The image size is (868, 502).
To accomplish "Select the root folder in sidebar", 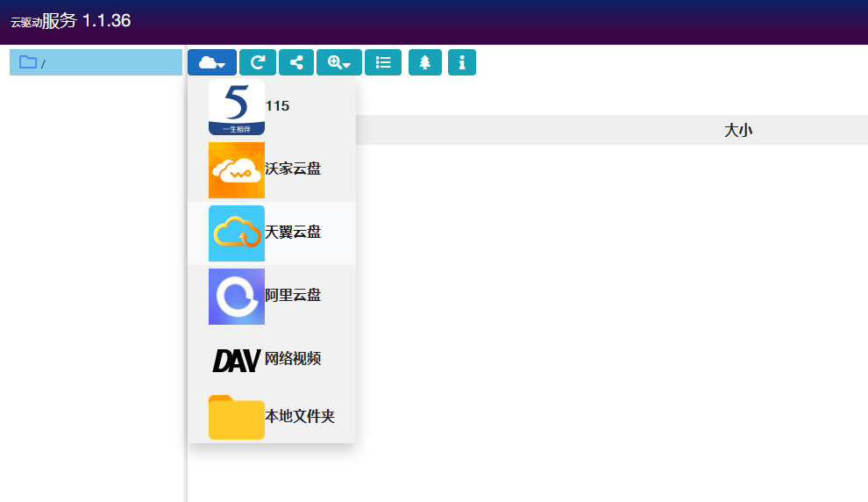I will click(96, 62).
